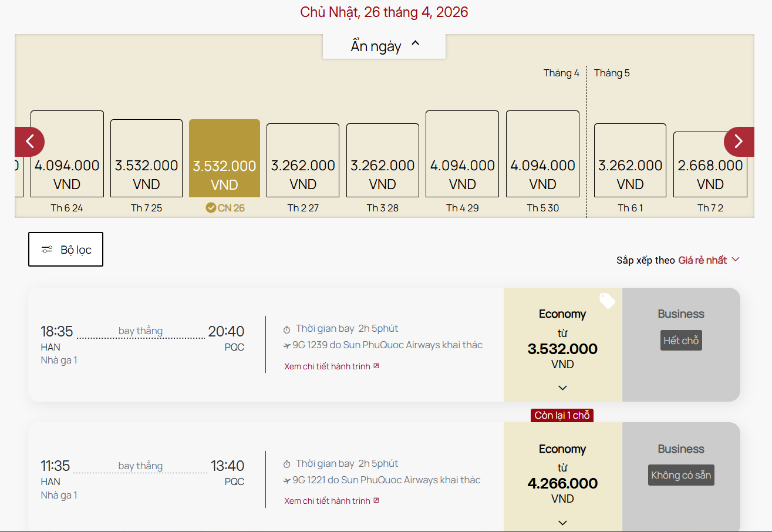Click the filter sliders icon

tap(47, 250)
